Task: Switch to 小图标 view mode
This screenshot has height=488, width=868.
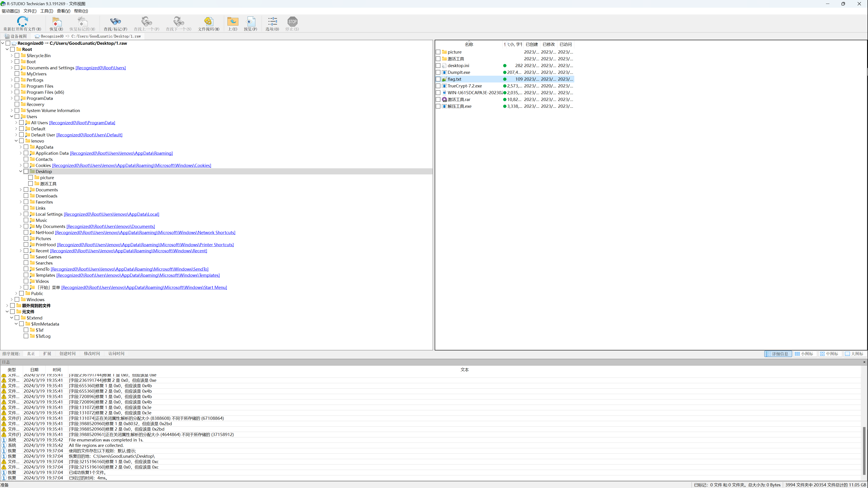Action: [x=804, y=354]
